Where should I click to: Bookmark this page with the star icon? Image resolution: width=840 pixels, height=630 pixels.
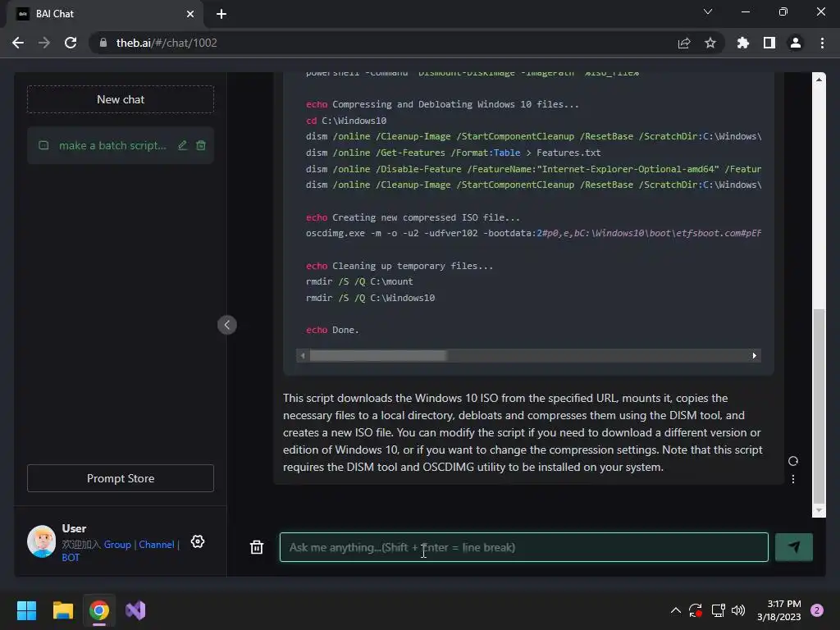[x=710, y=43]
